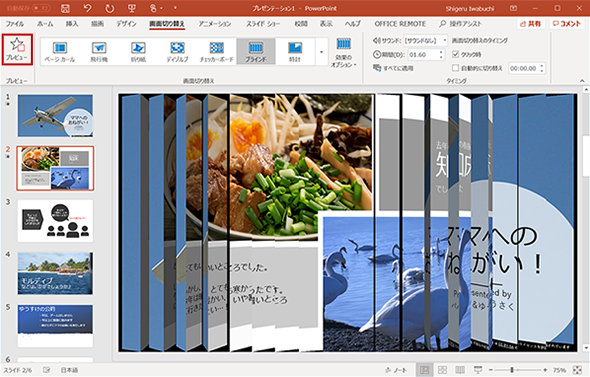
Task: Open the Transitions tab
Action: (167, 24)
